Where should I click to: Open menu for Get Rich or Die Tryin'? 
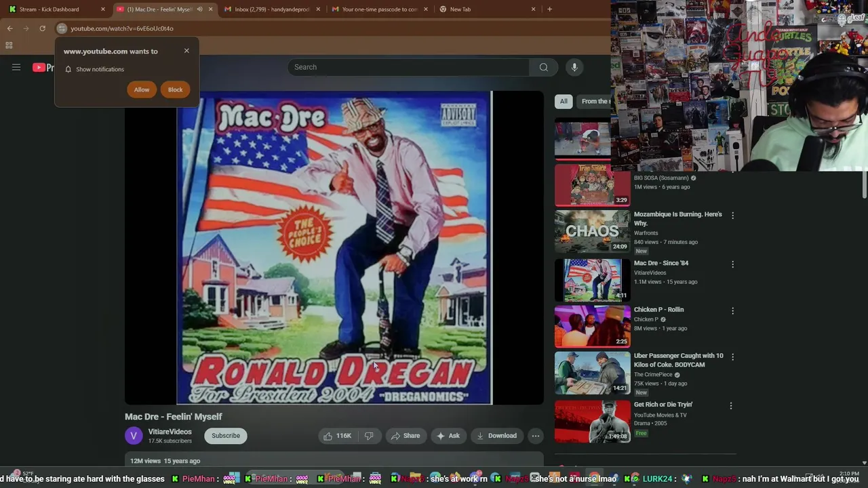[731, 406]
